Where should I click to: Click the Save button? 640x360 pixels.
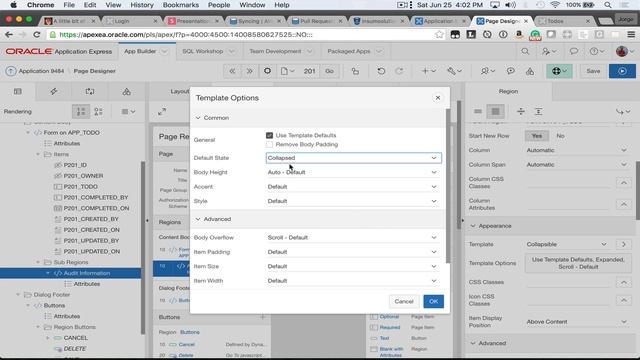coord(593,71)
